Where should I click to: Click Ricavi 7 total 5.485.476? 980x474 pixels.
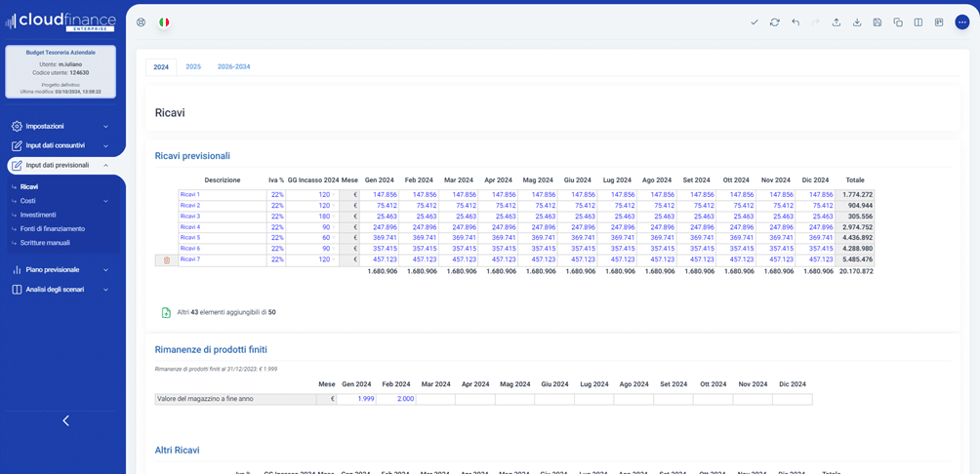tap(854, 259)
